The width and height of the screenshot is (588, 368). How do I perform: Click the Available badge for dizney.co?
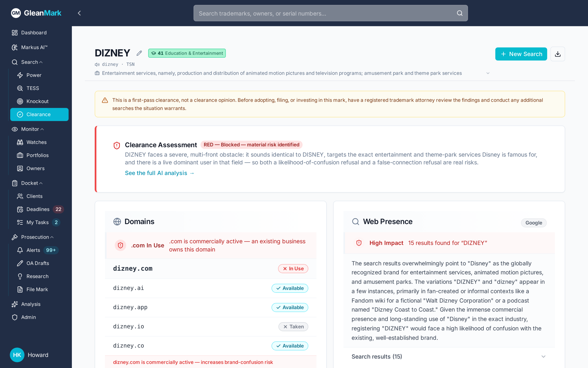(x=290, y=346)
